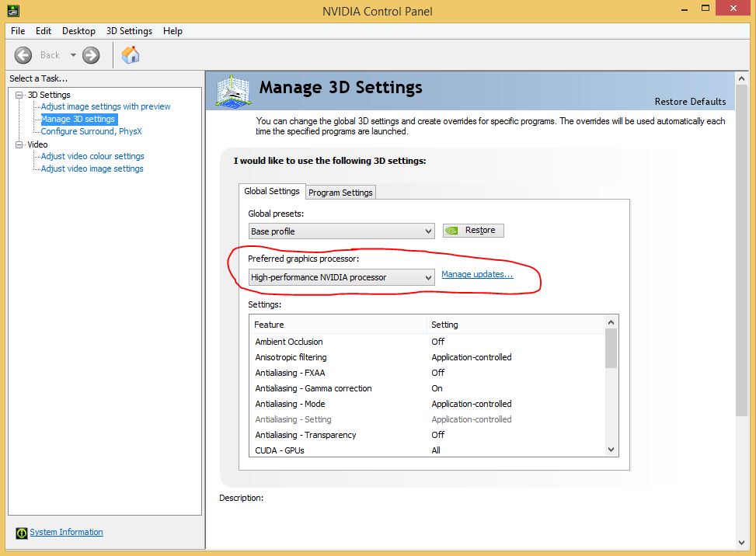
Task: Switch to the Program Settings tab
Action: pyautogui.click(x=340, y=193)
